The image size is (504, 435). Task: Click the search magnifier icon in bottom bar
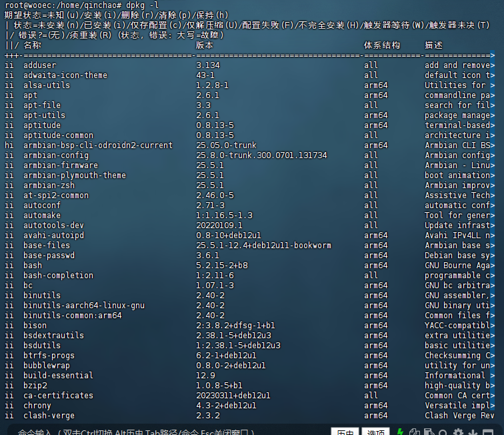(x=443, y=432)
